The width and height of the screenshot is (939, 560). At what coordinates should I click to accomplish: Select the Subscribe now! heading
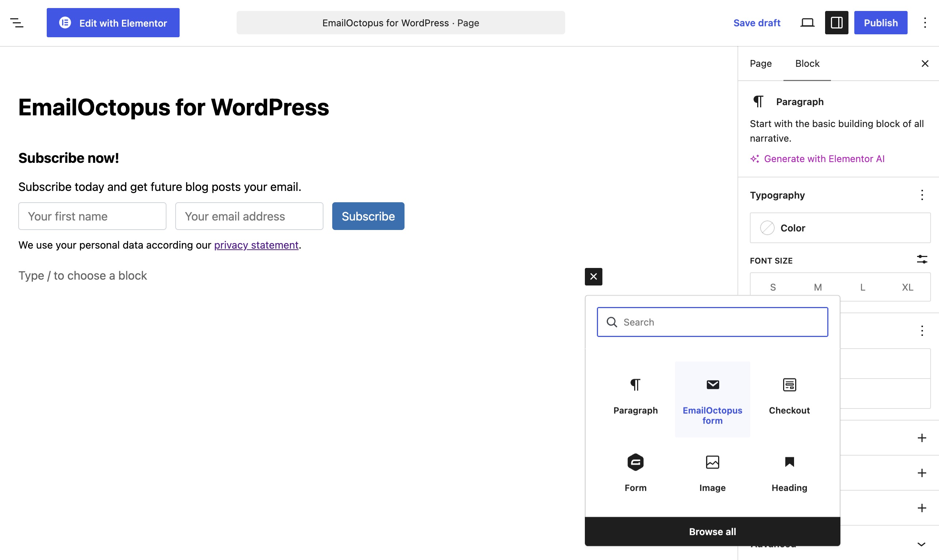click(x=69, y=158)
